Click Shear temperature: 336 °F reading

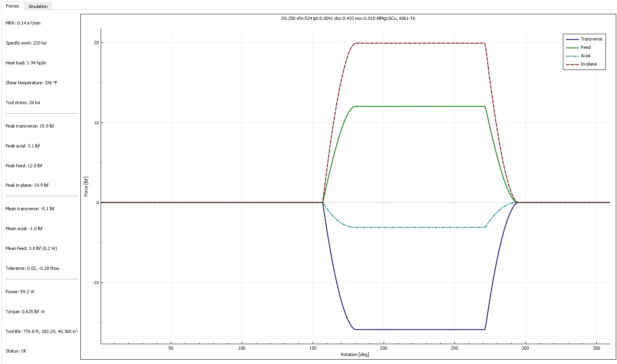coord(31,83)
